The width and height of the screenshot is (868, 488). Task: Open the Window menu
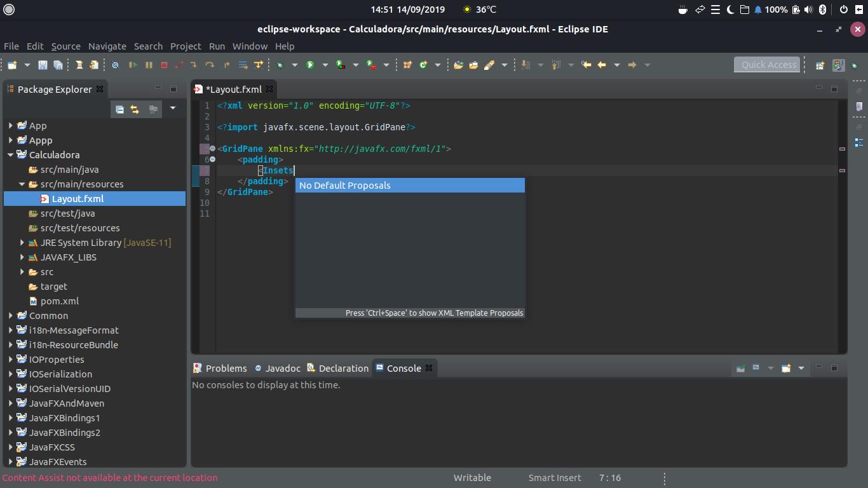pos(250,46)
